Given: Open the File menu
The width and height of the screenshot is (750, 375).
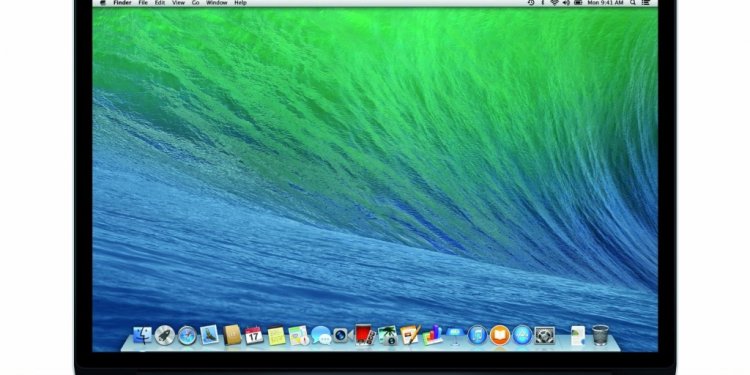Looking at the screenshot, I should pos(143,3).
